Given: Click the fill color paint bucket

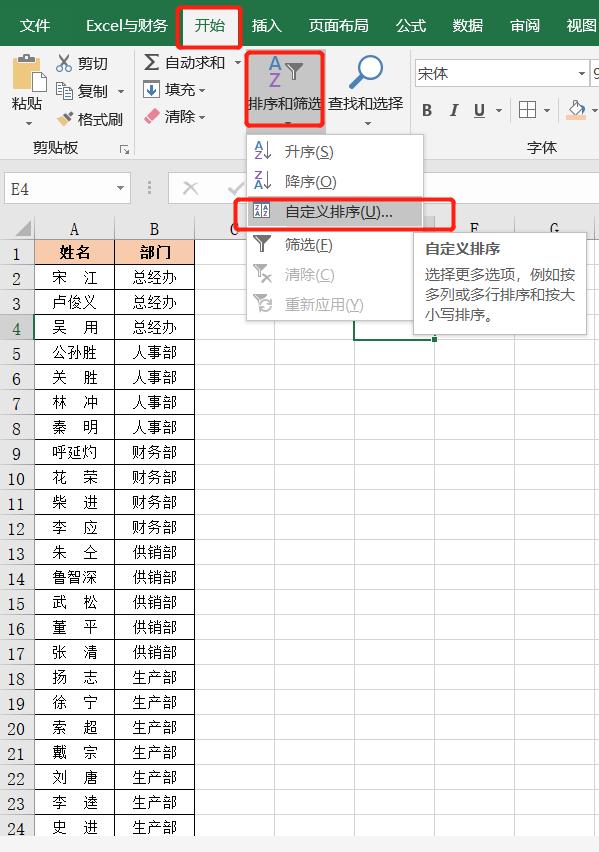Looking at the screenshot, I should tap(577, 110).
